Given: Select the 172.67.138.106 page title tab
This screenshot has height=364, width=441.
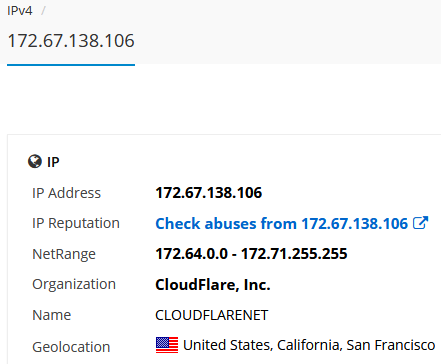Looking at the screenshot, I should click(x=71, y=41).
